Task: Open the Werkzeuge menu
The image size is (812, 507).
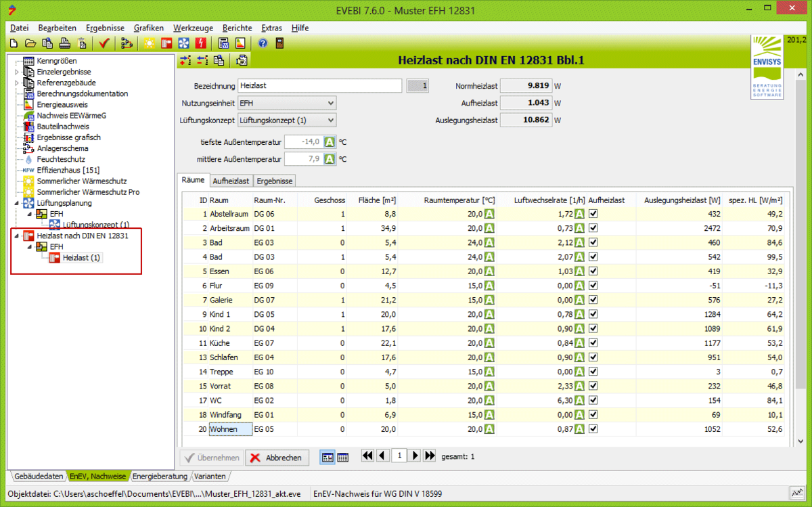Action: tap(193, 28)
